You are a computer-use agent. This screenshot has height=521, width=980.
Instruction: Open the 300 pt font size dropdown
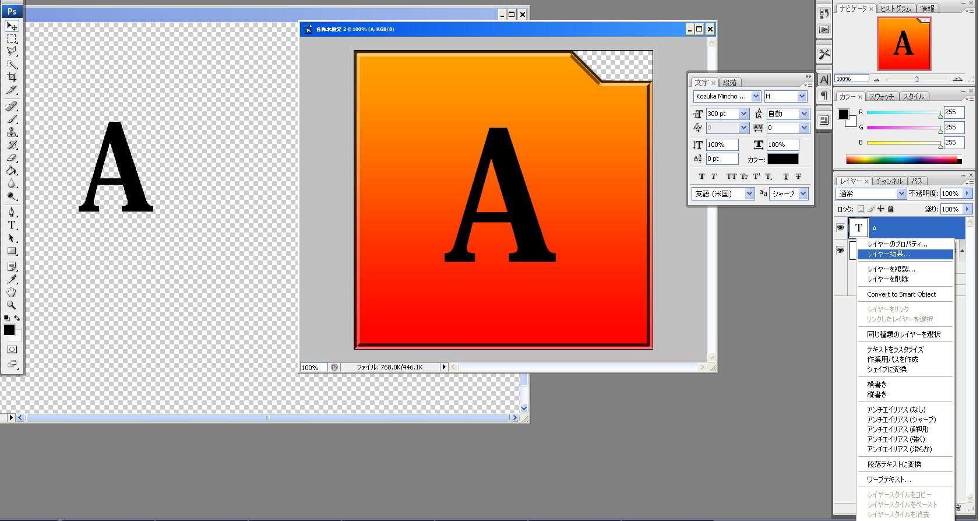[743, 114]
